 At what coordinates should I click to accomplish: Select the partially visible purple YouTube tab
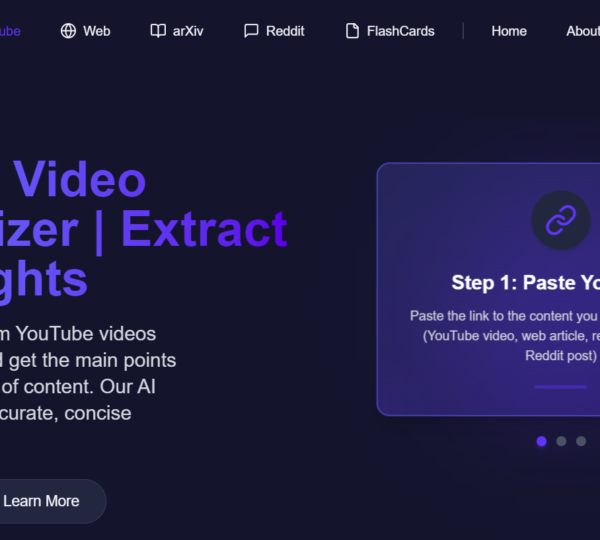[x=10, y=31]
